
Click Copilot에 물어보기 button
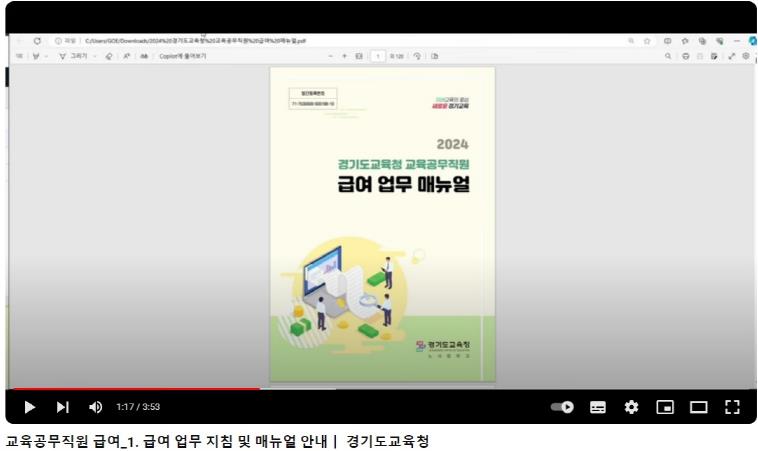pyautogui.click(x=183, y=56)
